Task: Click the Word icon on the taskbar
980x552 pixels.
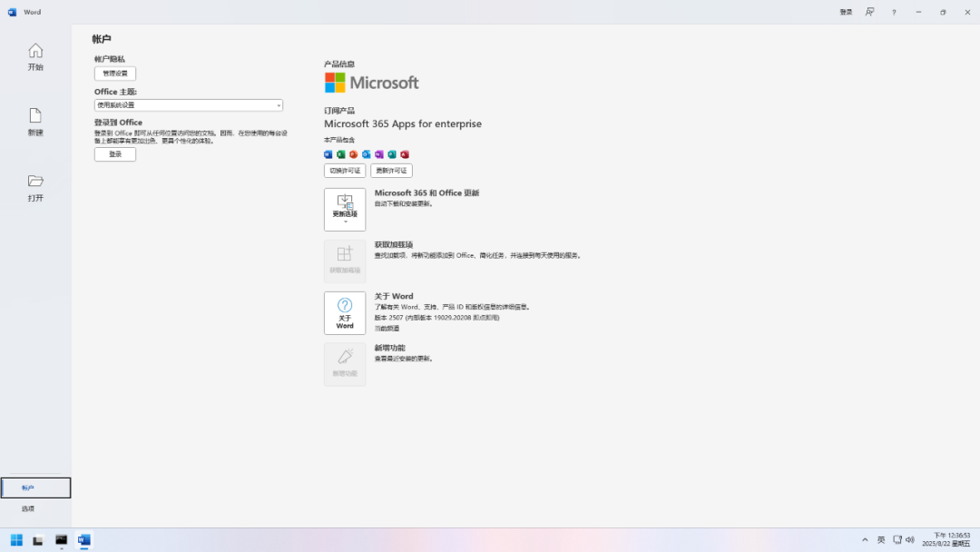Action: pos(84,539)
